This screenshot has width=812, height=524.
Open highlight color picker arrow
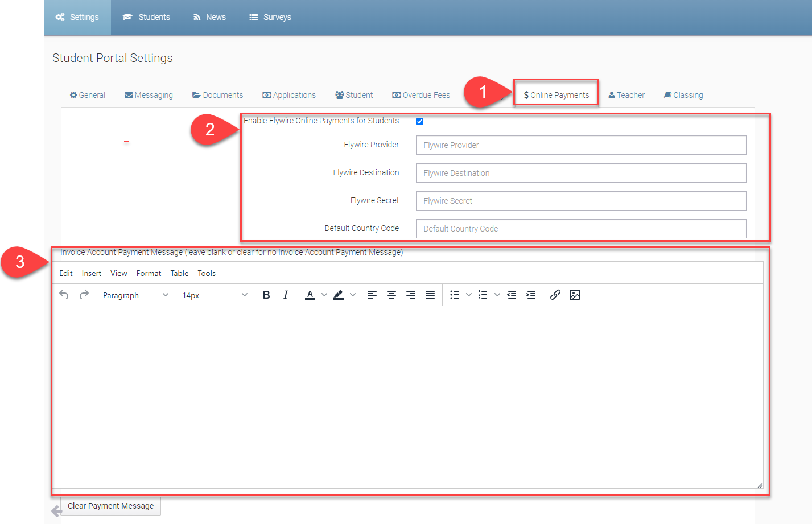[353, 295]
